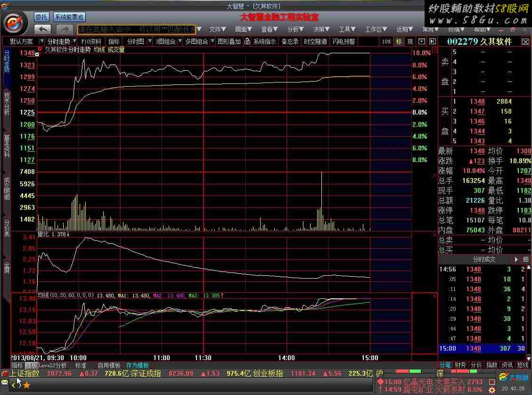This screenshot has height=395, width=532.
Task: Switch to the 短线 tab
Action: point(523,365)
